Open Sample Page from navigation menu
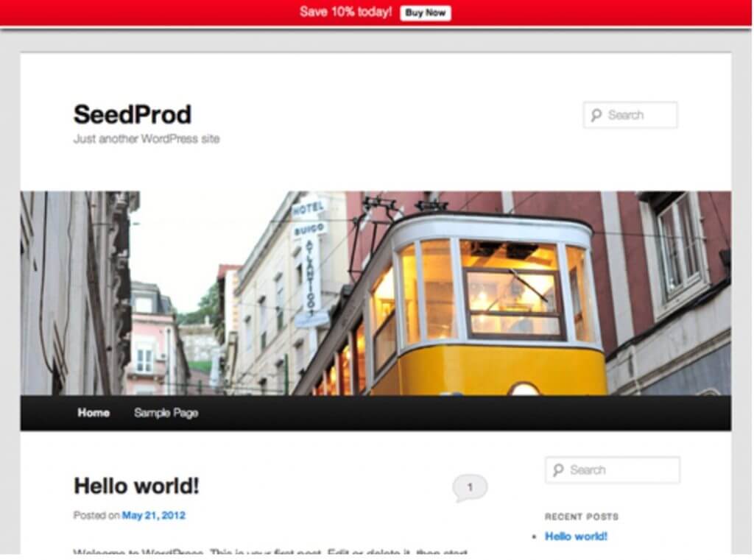 [x=166, y=413]
